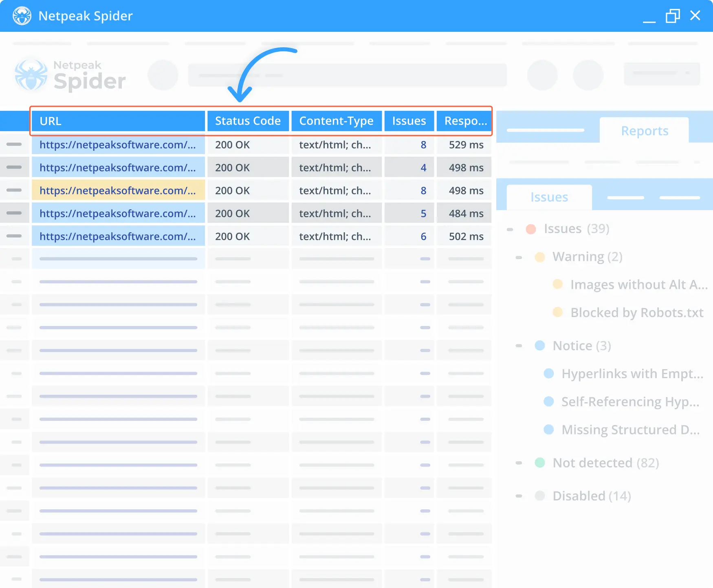The image size is (713, 588).
Task: Click the gray Disabled (14) dot
Action: click(x=539, y=496)
